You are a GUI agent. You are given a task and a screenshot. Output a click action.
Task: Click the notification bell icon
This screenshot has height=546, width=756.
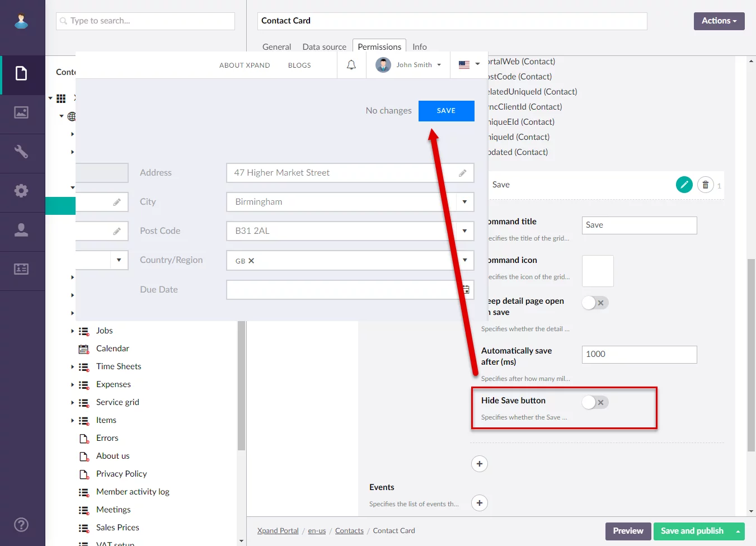tap(351, 65)
